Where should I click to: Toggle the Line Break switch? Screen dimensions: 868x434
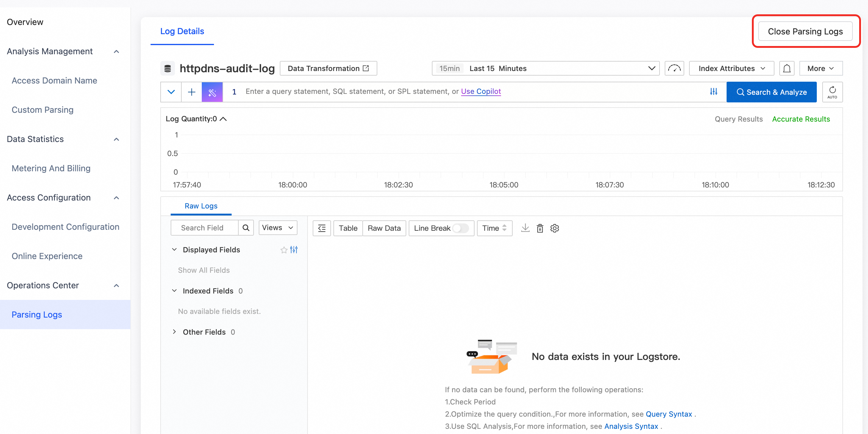pyautogui.click(x=460, y=228)
